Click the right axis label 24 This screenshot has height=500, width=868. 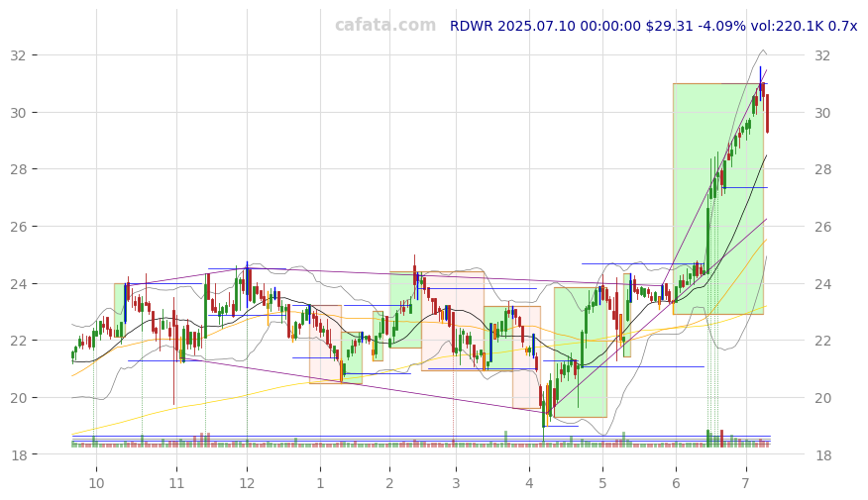[822, 284]
